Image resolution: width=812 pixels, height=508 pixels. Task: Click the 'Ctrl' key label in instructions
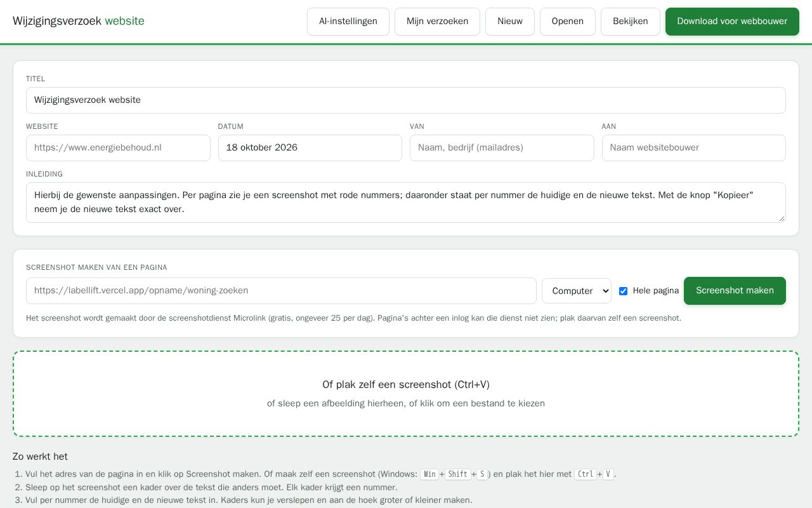coord(586,474)
